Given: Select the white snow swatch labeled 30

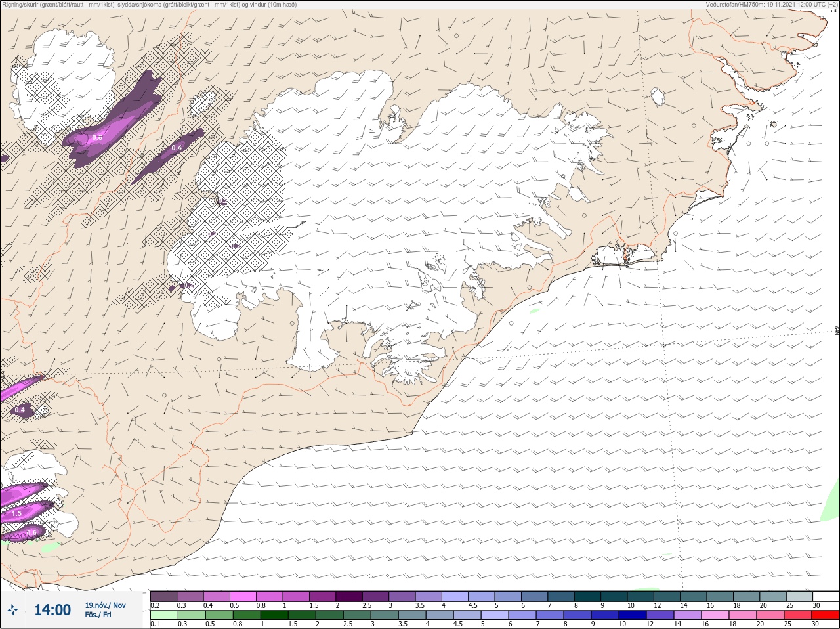Looking at the screenshot, I should (x=826, y=596).
